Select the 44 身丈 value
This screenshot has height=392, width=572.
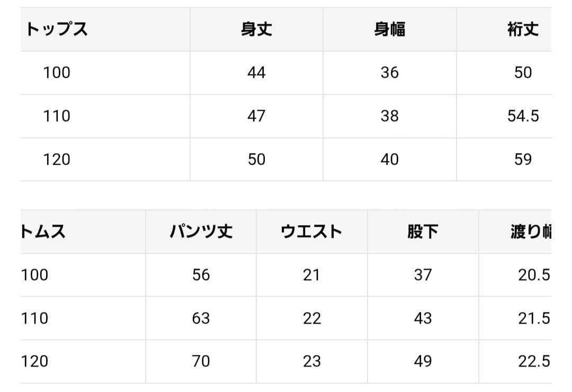(256, 73)
